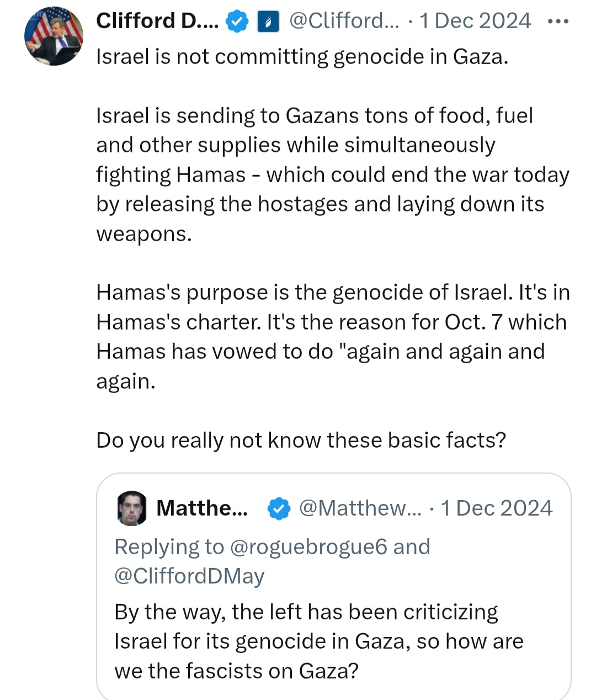Screen dimensions: 596x700
Task: Click the paragraph mentioning Hamas's charter
Action: [x=333, y=336]
